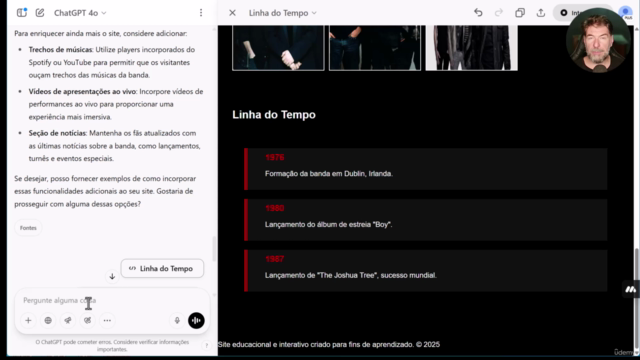Click the first band photo thumbnail

278,47
